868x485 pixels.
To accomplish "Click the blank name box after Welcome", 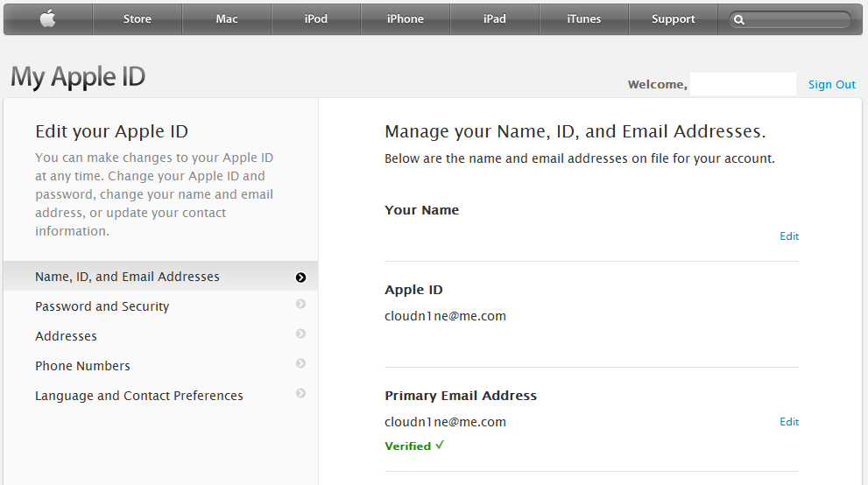I will [x=743, y=84].
